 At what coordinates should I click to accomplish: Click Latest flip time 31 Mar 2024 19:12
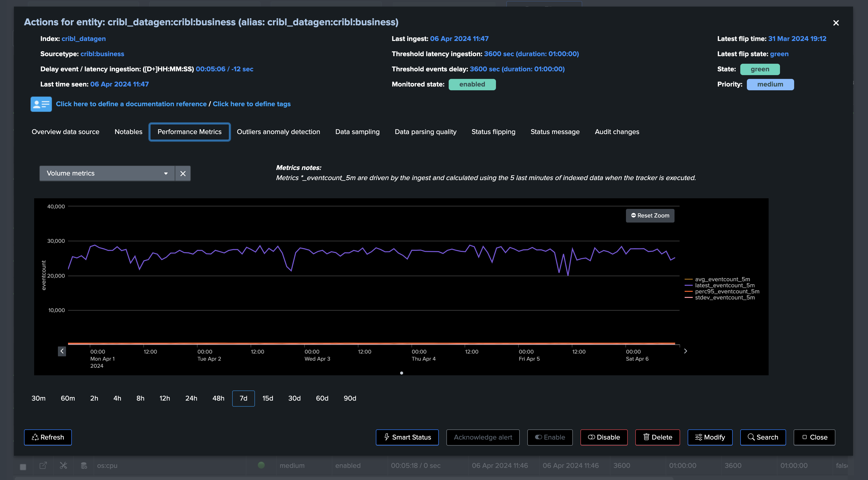[x=797, y=39]
